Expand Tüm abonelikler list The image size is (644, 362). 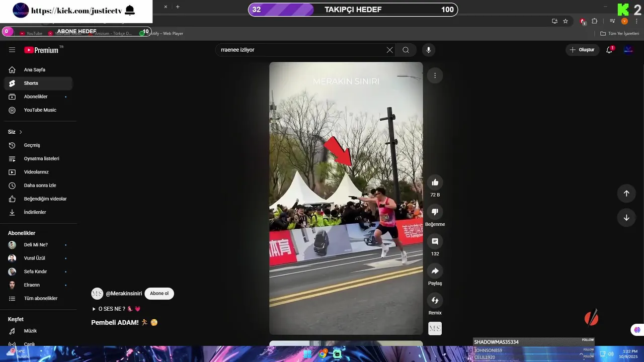point(38,298)
